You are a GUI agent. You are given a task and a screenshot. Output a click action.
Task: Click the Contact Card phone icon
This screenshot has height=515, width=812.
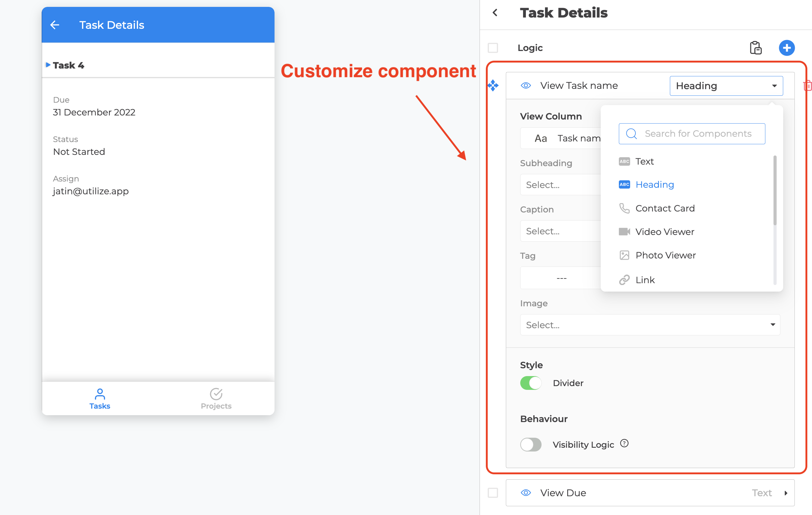click(x=624, y=208)
